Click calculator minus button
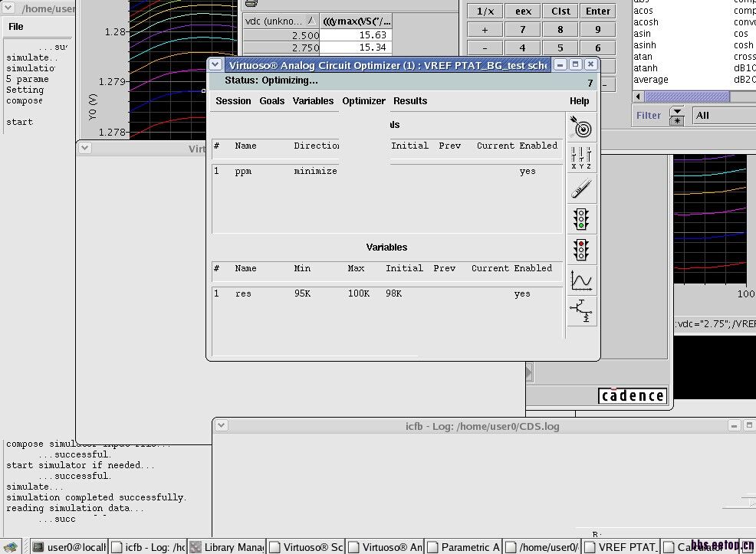 (x=485, y=48)
